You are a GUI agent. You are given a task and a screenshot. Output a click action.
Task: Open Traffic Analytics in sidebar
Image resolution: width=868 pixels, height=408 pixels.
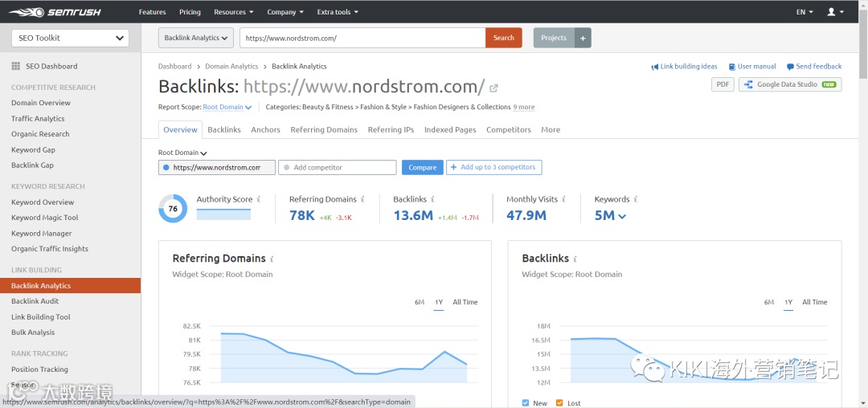(x=38, y=118)
